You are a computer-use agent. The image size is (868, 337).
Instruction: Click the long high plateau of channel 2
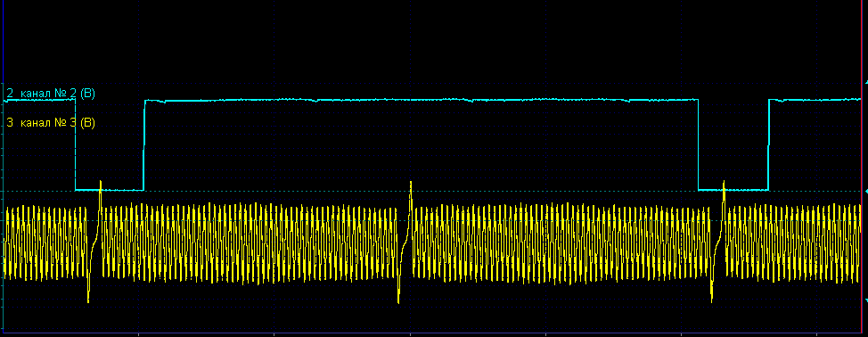point(422,100)
